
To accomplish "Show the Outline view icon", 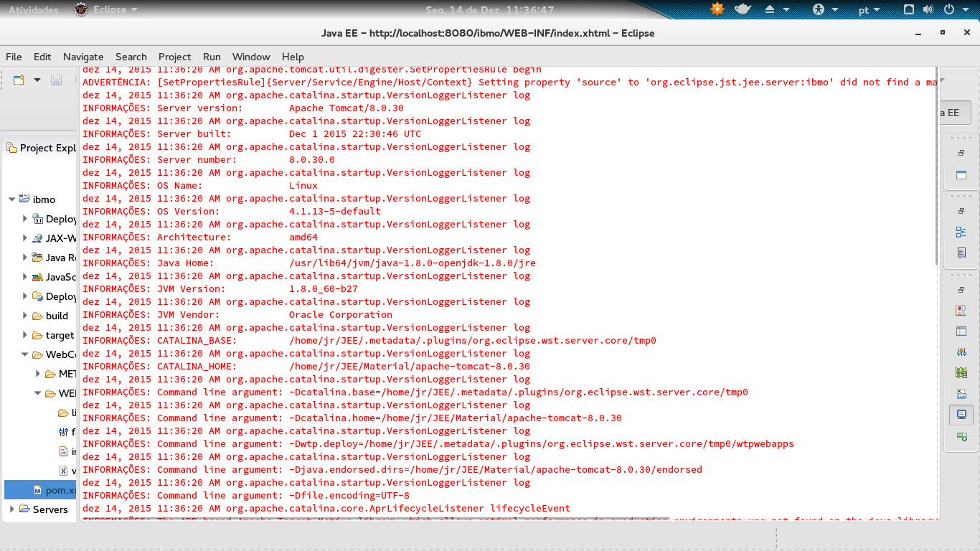I will coord(961,232).
